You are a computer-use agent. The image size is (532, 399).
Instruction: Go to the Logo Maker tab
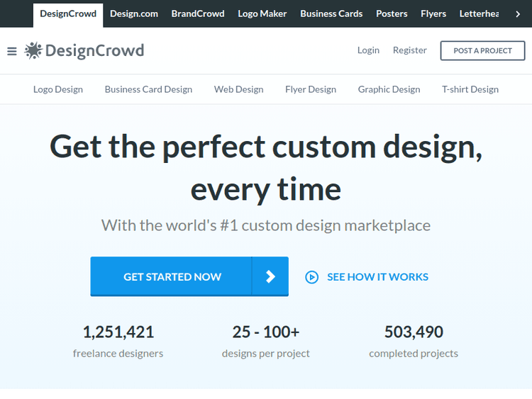point(262,14)
